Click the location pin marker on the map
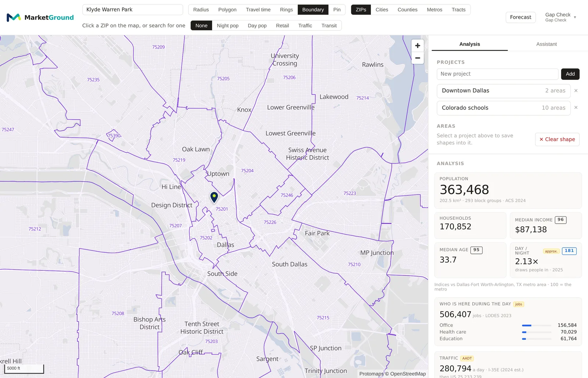588x378 pixels. 214,197
